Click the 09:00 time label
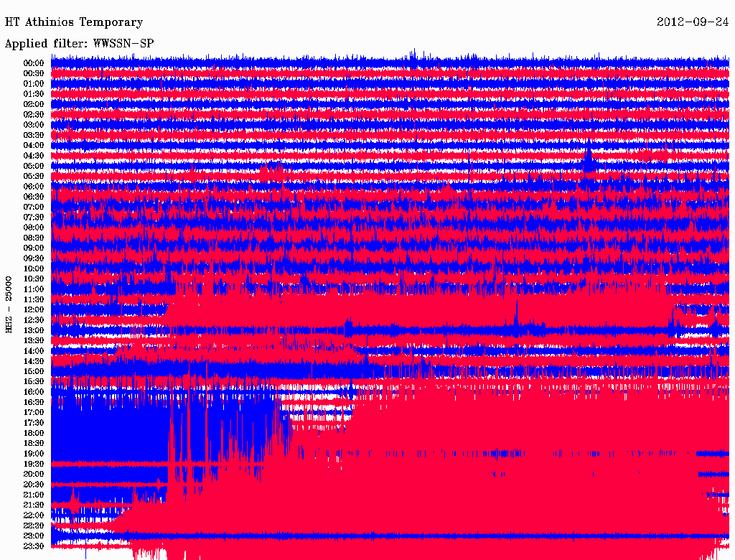 pyautogui.click(x=34, y=248)
